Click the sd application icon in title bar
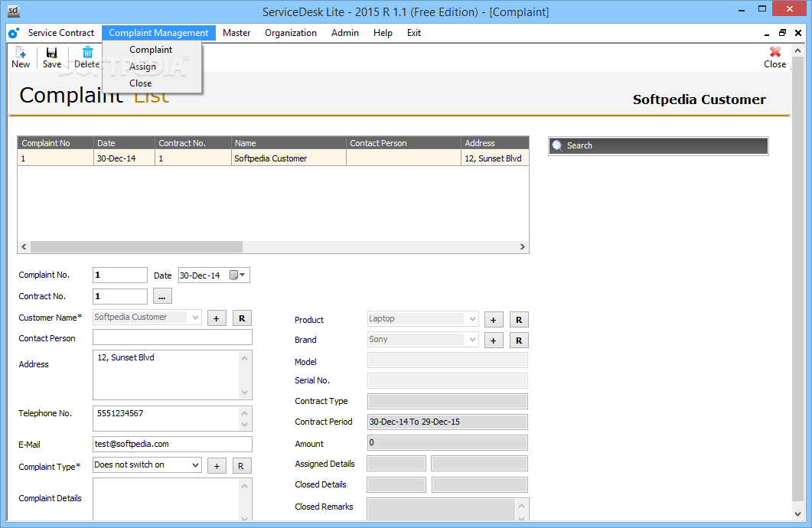 (x=14, y=11)
